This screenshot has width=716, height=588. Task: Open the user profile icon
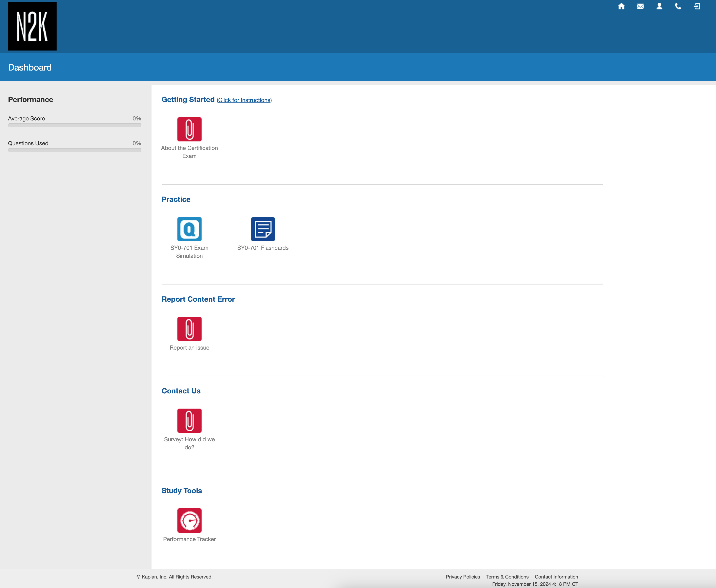tap(659, 6)
